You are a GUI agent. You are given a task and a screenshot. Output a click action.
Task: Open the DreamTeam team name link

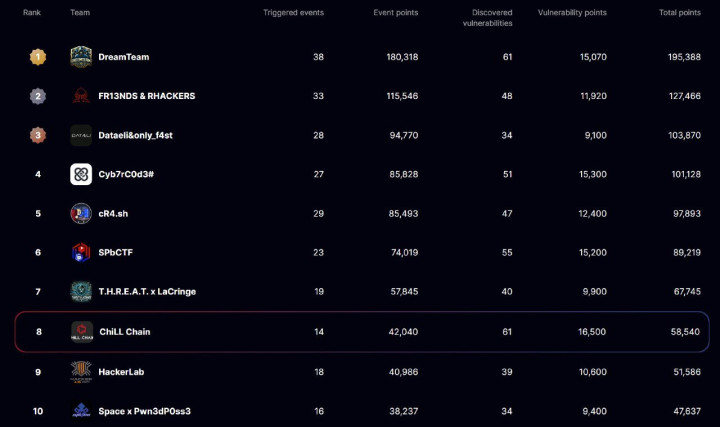tap(124, 57)
